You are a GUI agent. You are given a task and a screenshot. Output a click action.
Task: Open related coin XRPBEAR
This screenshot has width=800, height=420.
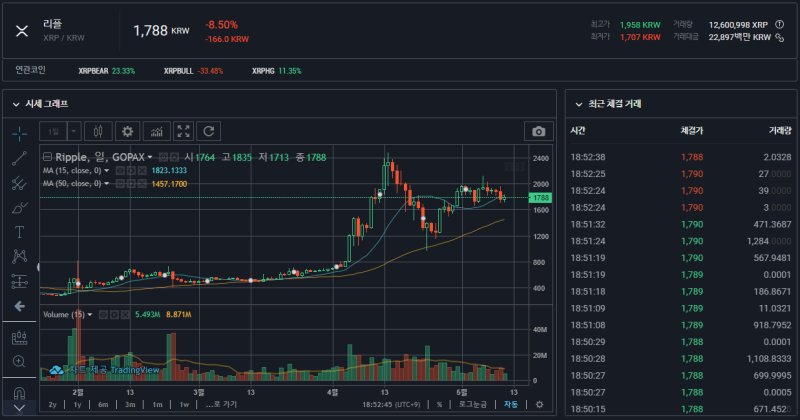coord(107,71)
